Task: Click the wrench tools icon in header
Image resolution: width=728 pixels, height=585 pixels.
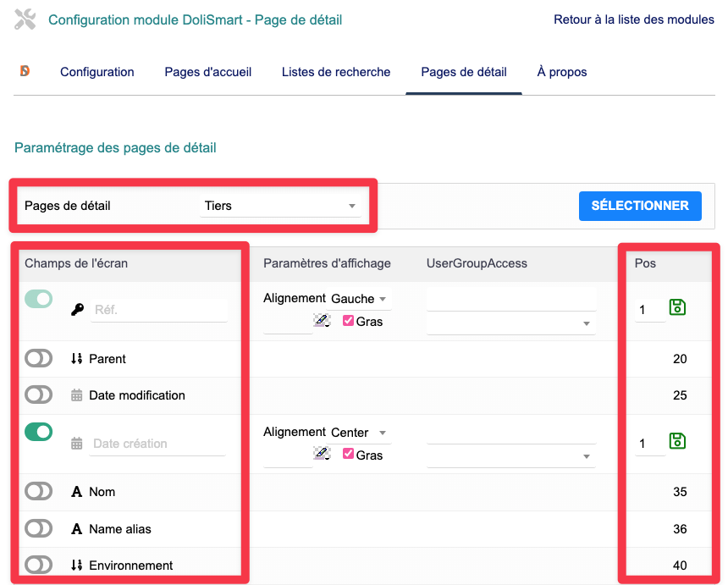Action: [x=25, y=20]
